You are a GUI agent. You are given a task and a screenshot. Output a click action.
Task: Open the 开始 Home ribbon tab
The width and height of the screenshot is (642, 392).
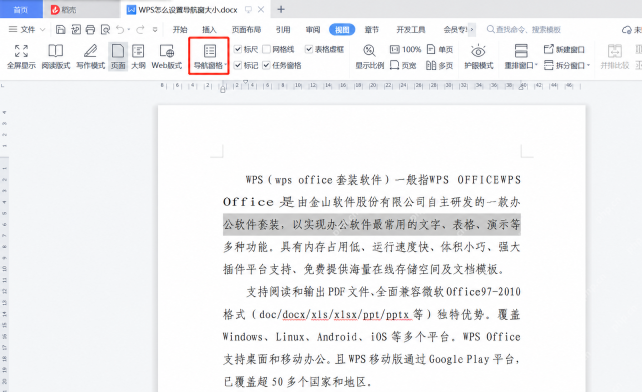click(x=180, y=29)
